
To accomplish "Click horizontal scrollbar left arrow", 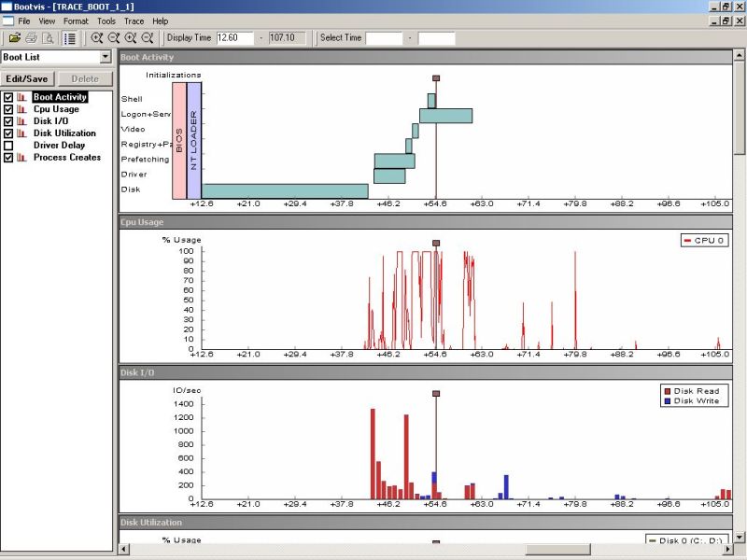I will pyautogui.click(x=124, y=549).
